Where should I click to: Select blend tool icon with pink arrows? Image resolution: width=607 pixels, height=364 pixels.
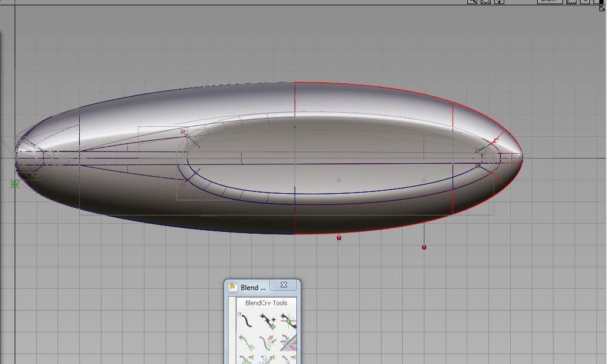click(x=268, y=342)
